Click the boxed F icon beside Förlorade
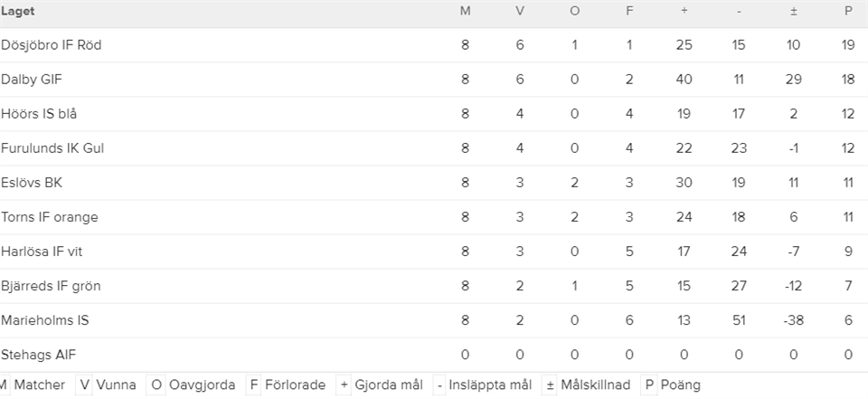This screenshot has width=868, height=399. 254,385
